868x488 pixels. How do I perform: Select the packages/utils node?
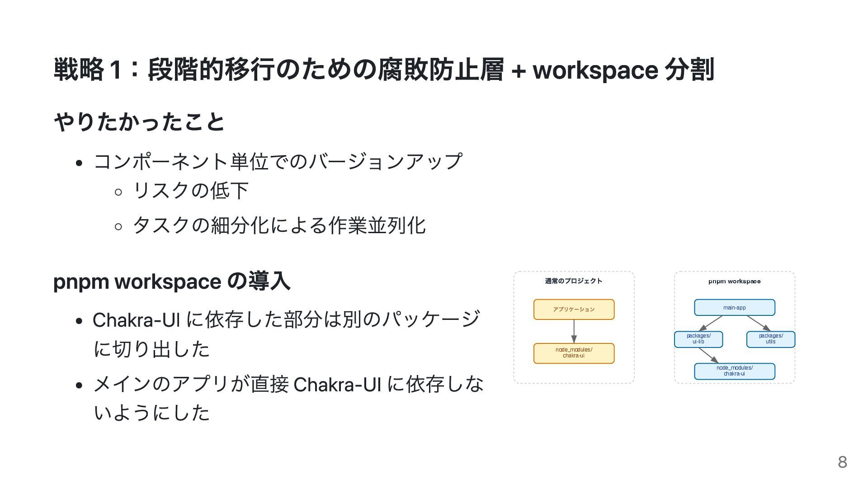coord(770,339)
